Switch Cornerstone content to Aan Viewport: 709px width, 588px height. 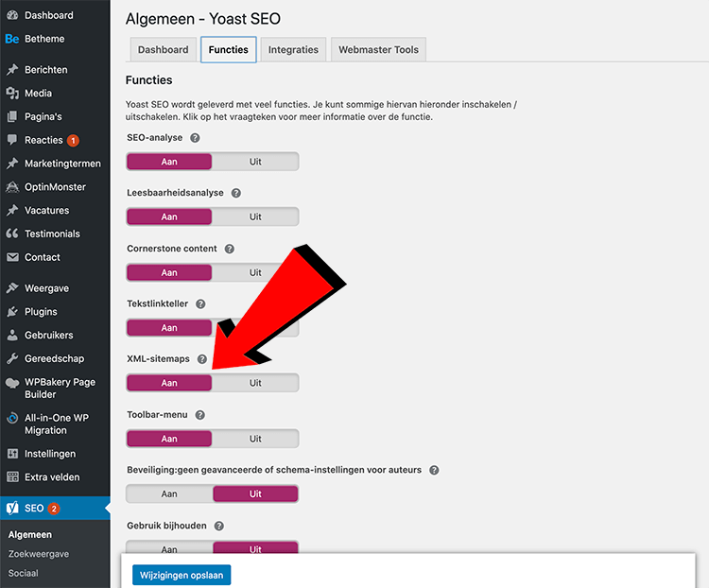169,272
